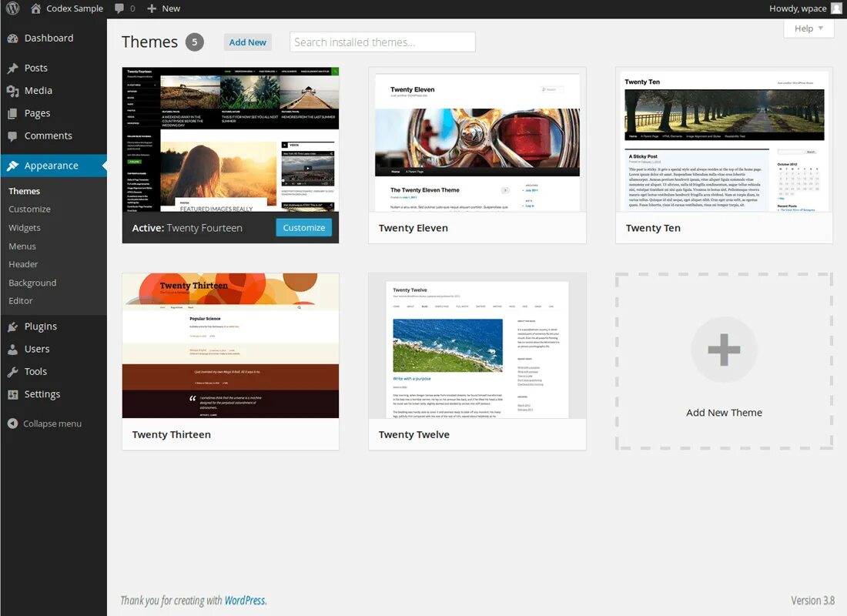Select the Twenty Eleven theme screenshot
Image resolution: width=847 pixels, height=616 pixels.
477,139
